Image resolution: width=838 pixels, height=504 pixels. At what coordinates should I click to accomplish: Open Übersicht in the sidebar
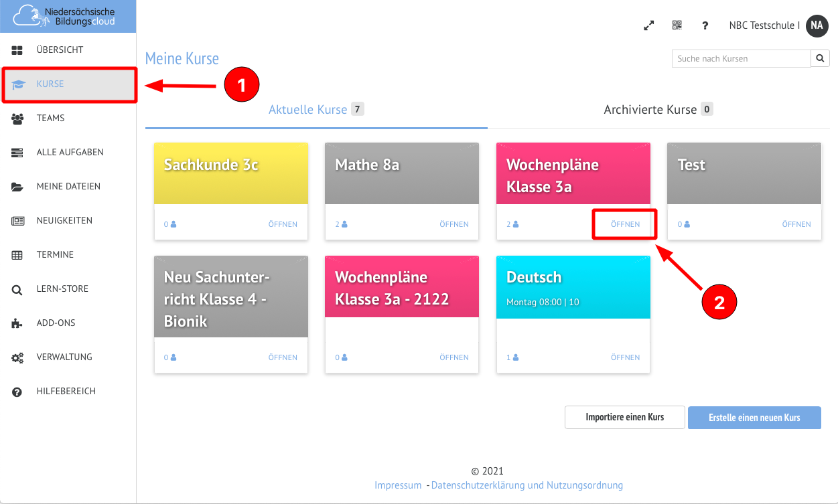click(60, 50)
